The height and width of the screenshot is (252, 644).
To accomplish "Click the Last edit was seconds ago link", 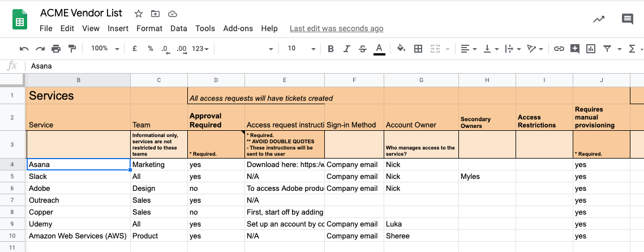I will (336, 28).
